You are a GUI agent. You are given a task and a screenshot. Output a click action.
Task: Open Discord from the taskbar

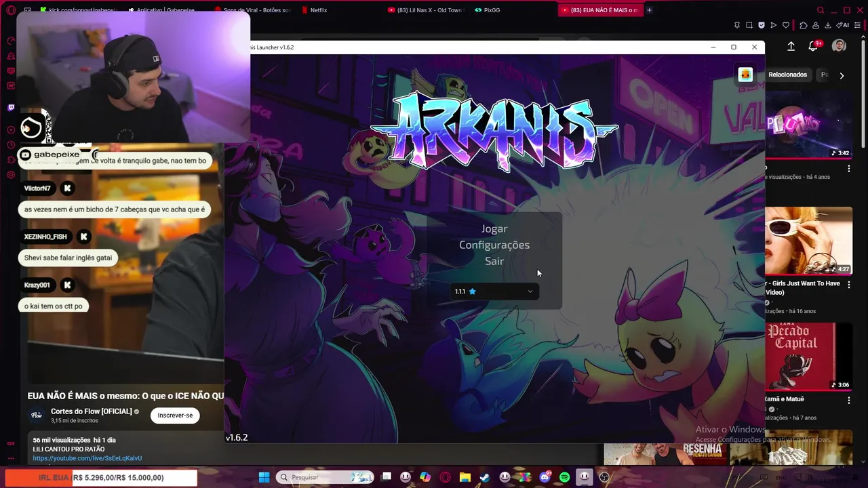click(x=545, y=477)
